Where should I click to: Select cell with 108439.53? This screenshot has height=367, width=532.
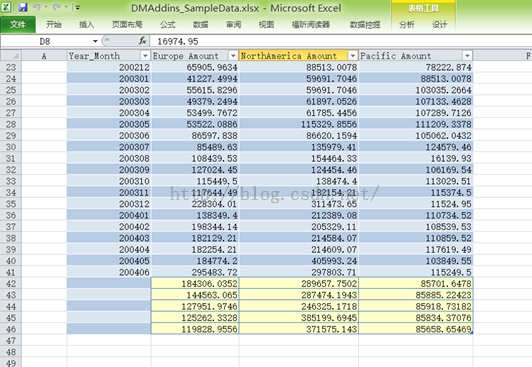click(195, 158)
